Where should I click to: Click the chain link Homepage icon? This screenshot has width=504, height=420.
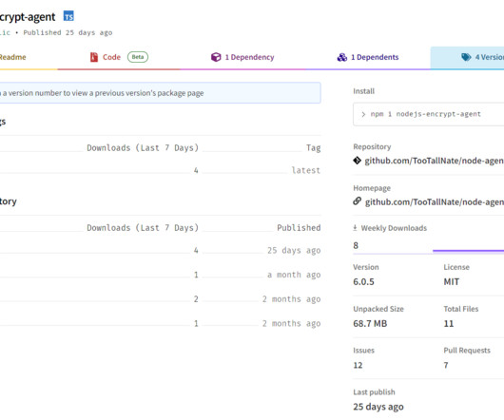click(x=357, y=201)
